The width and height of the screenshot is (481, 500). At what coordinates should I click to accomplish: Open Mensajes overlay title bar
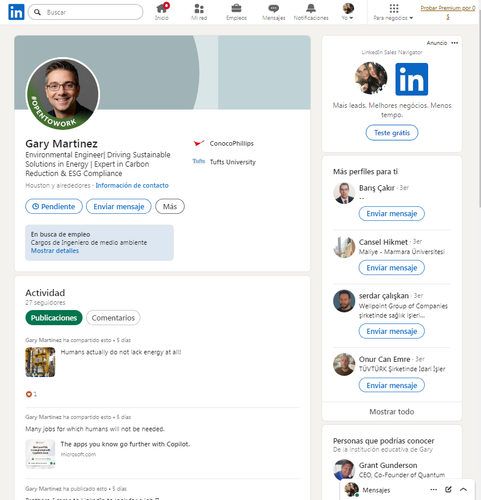click(x=407, y=489)
